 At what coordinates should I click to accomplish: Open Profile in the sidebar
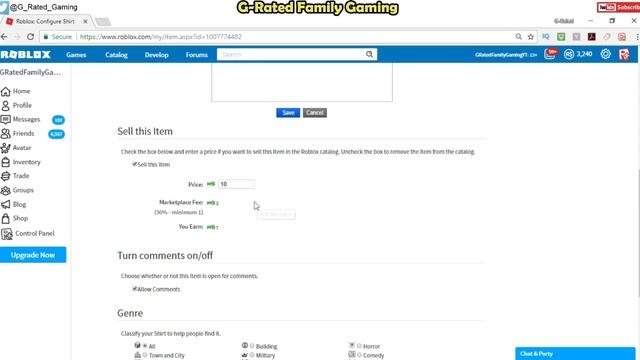17,105
